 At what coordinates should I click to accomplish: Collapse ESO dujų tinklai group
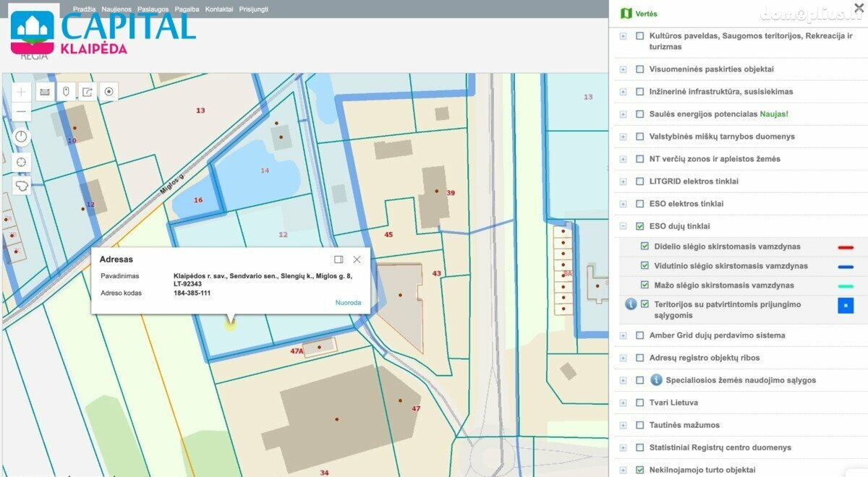tap(623, 226)
